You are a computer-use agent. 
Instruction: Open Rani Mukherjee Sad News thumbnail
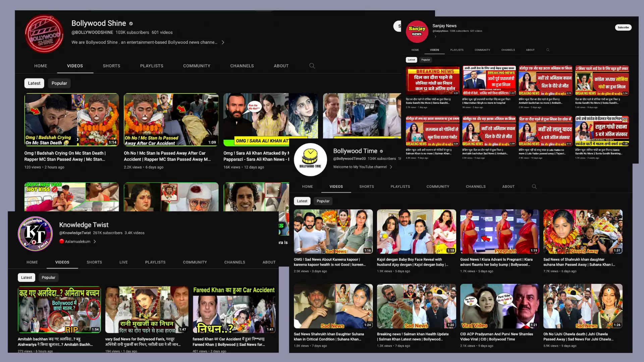(x=147, y=310)
